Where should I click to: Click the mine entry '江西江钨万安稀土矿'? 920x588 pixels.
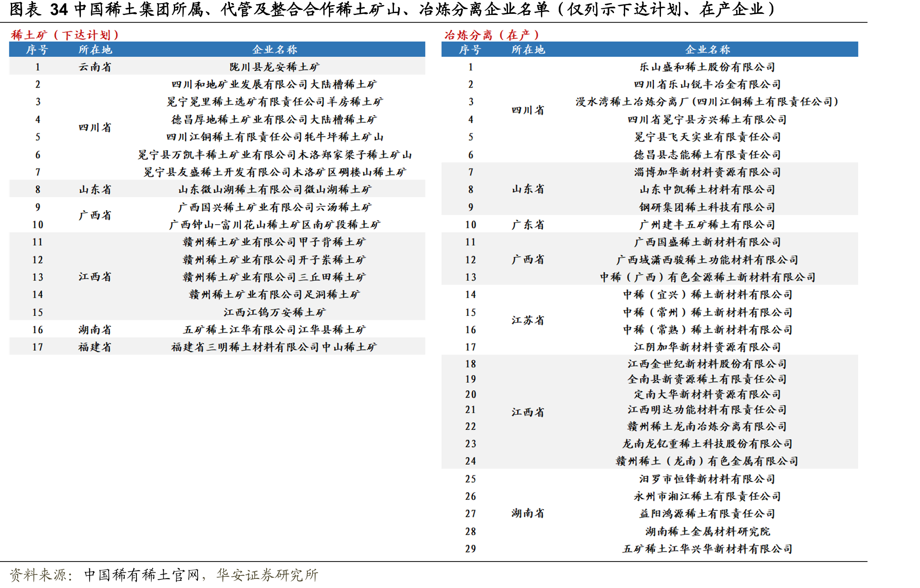click(274, 312)
